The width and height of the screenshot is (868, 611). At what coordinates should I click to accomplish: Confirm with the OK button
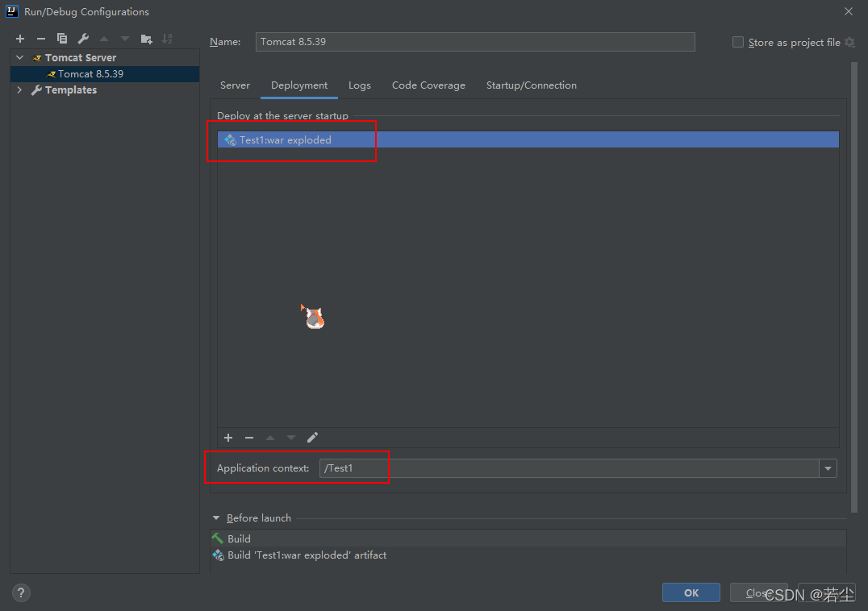point(691,592)
